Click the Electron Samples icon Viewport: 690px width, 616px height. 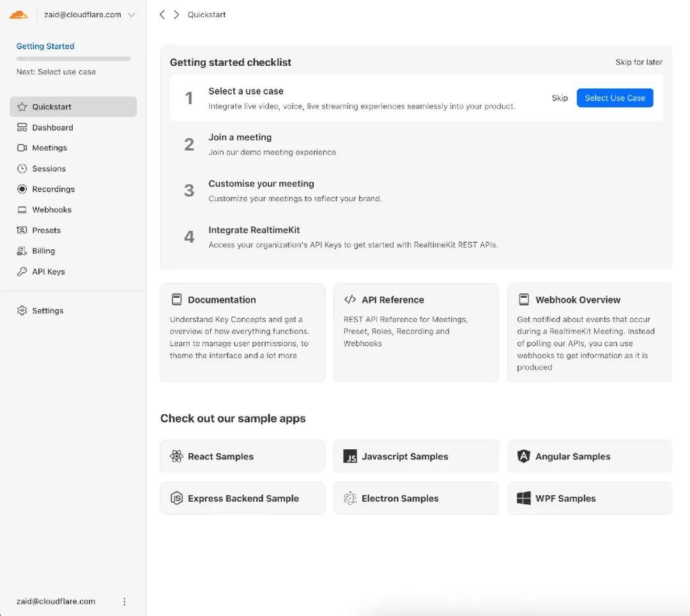350,498
